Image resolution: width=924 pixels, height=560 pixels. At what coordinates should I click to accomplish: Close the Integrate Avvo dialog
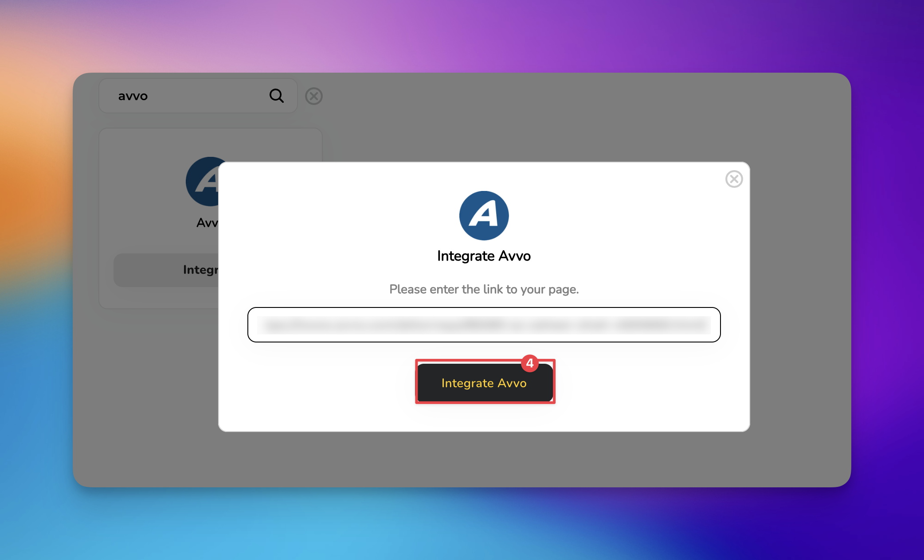(x=734, y=179)
